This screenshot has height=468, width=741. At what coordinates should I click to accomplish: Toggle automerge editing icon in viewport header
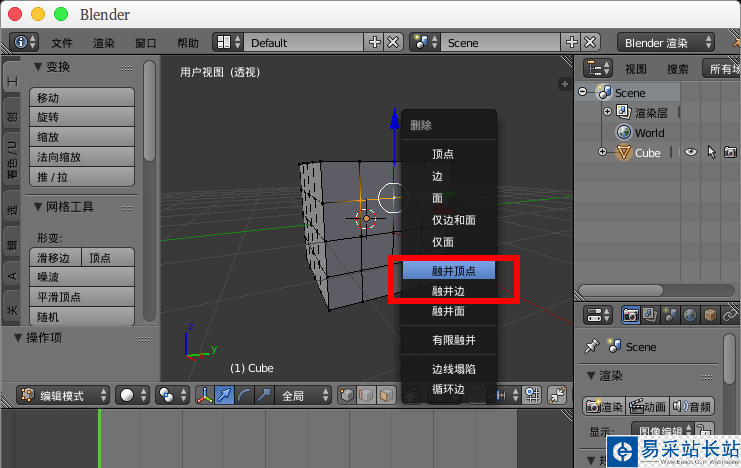pos(558,395)
